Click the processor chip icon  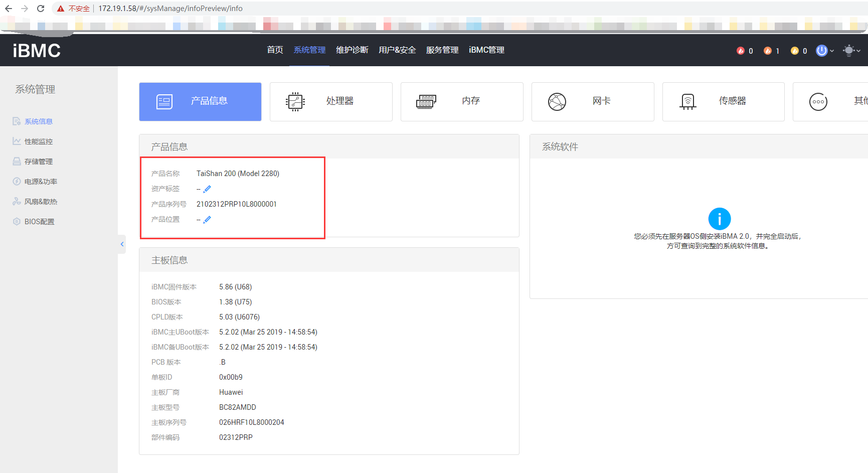tap(295, 102)
